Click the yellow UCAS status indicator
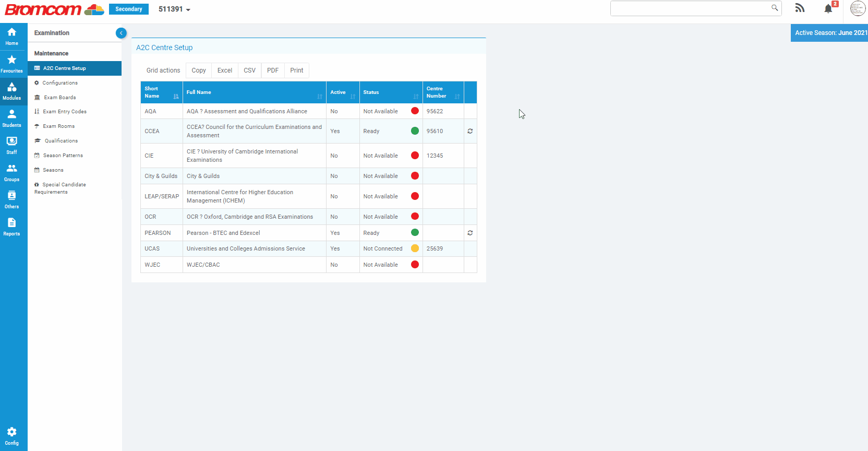This screenshot has width=868, height=451. tap(415, 248)
